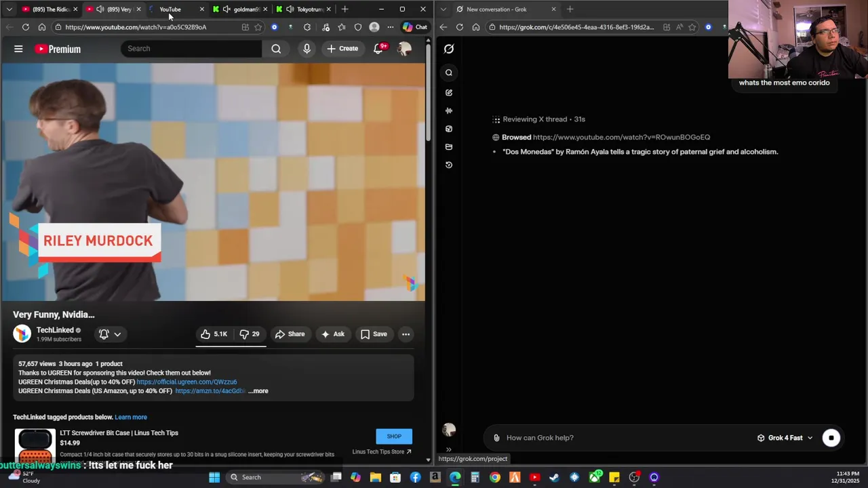Toggle the TechLinked notification bell subscription
Screen dimensions: 868x488
click(x=104, y=334)
